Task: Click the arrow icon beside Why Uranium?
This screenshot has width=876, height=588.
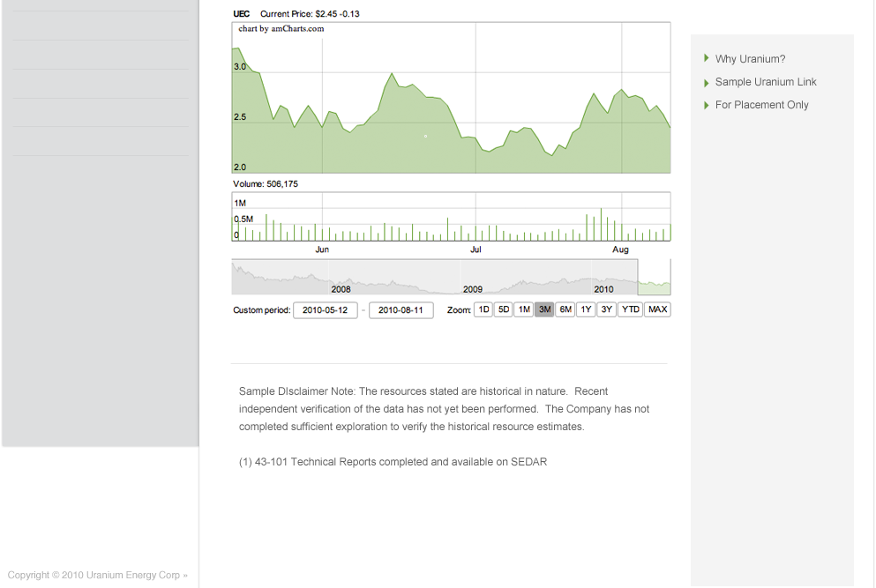Action: point(706,58)
